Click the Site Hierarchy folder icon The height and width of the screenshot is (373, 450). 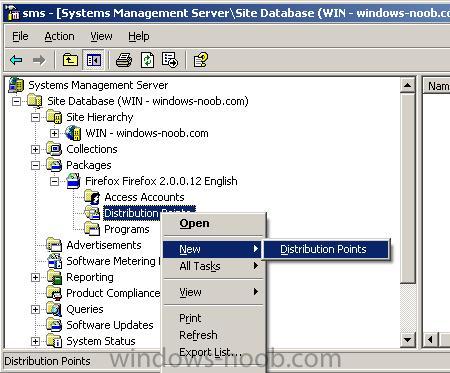54,117
